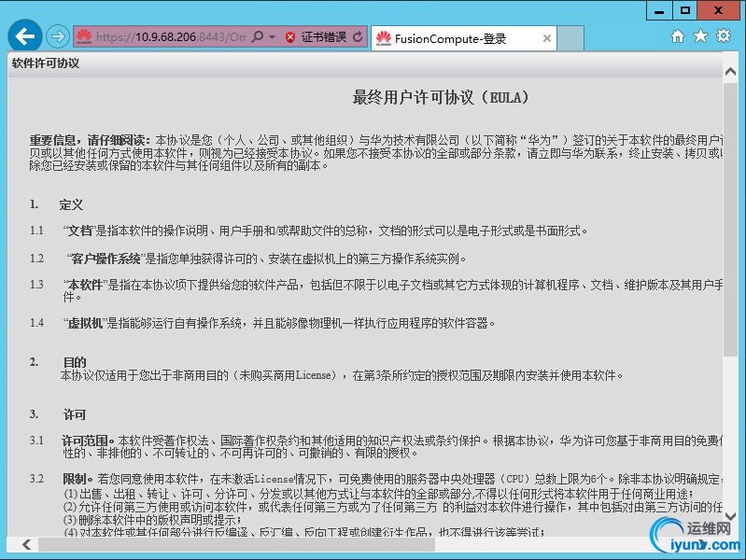Click the line starting (1)出售、出租、转让
This screenshot has height=560, width=746.
[x=379, y=494]
